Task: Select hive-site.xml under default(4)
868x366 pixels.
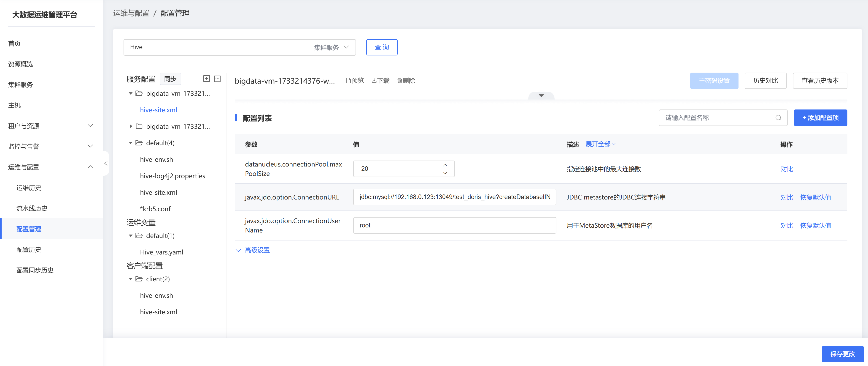Action: coord(158,193)
